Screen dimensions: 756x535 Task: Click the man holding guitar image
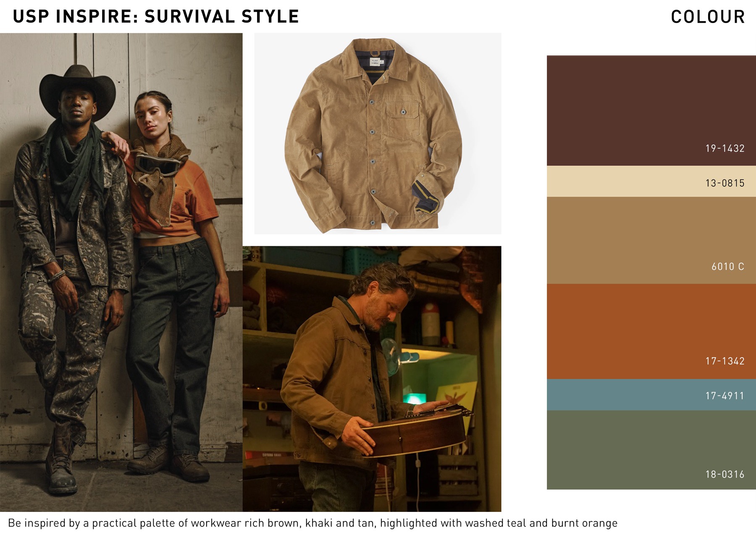[372, 379]
